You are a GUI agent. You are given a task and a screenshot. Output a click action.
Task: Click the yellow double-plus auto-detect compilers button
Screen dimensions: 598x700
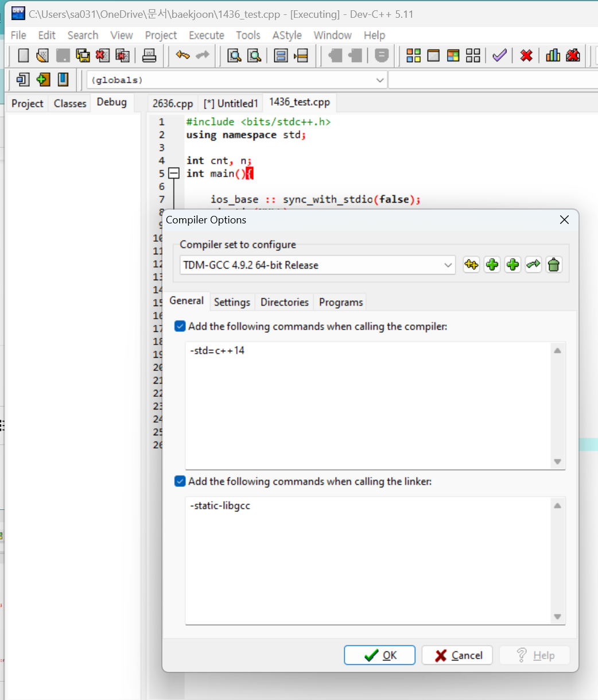pos(472,265)
